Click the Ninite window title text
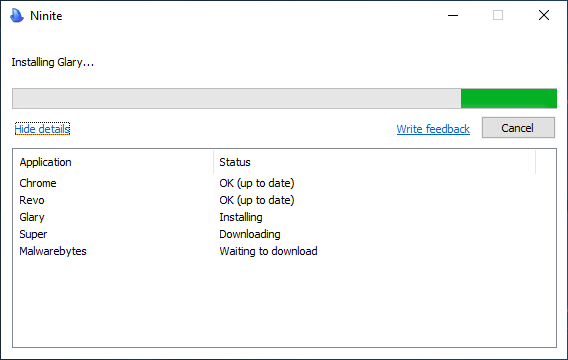Image resolution: width=568 pixels, height=360 pixels. click(46, 16)
